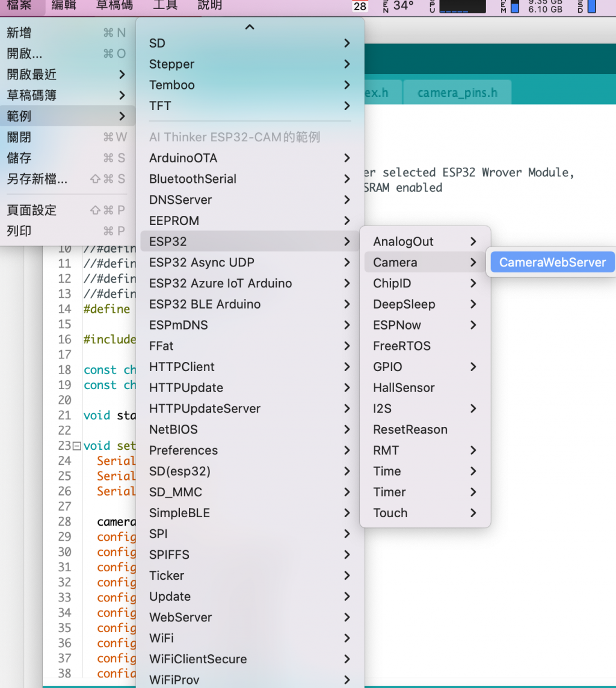The image size is (616, 688).
Task: Open SD_MMC examples
Action: pyautogui.click(x=250, y=493)
